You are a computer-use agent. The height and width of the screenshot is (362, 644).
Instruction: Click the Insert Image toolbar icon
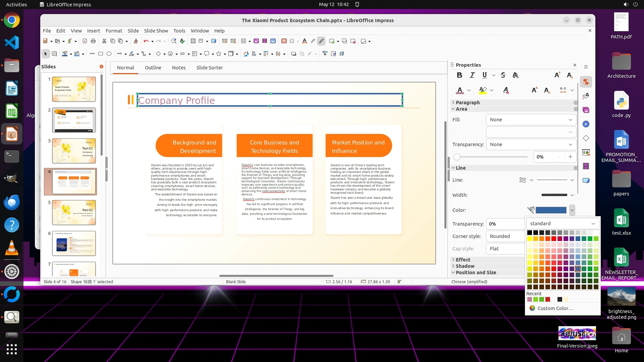tap(256, 41)
